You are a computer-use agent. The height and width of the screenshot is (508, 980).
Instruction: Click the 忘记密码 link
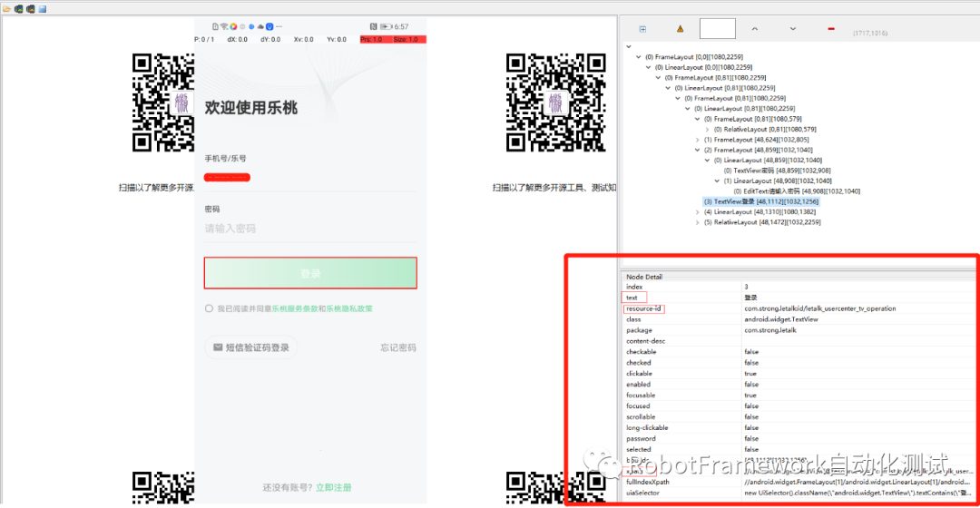click(x=398, y=347)
